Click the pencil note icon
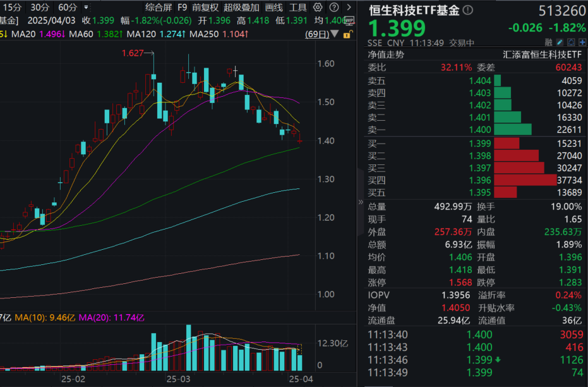The height and width of the screenshot is (387, 588). tap(560, 42)
